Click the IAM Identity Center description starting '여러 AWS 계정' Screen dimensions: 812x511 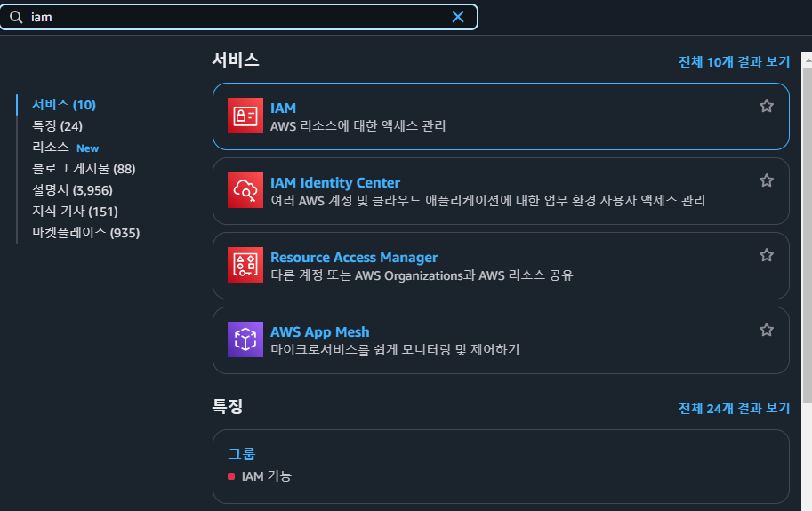click(487, 200)
